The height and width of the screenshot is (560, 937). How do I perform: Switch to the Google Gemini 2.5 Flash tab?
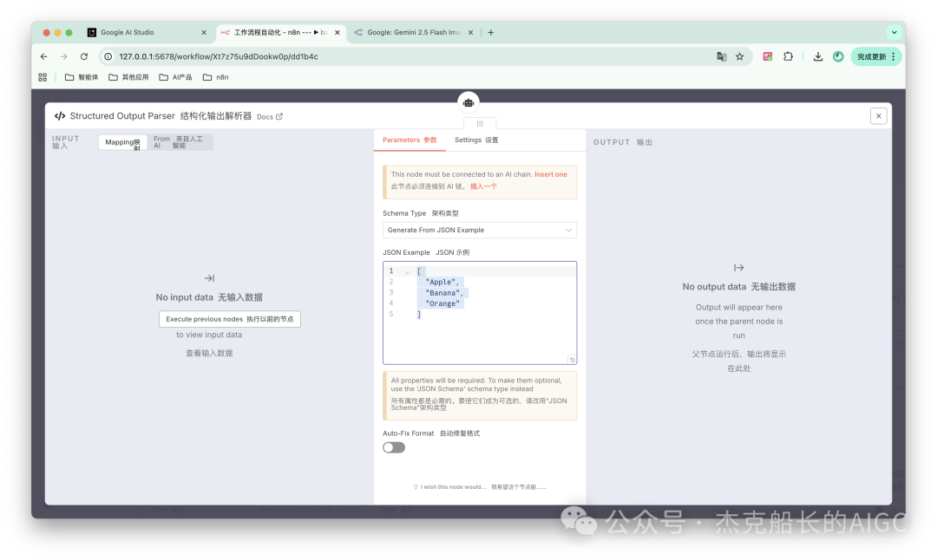(414, 32)
